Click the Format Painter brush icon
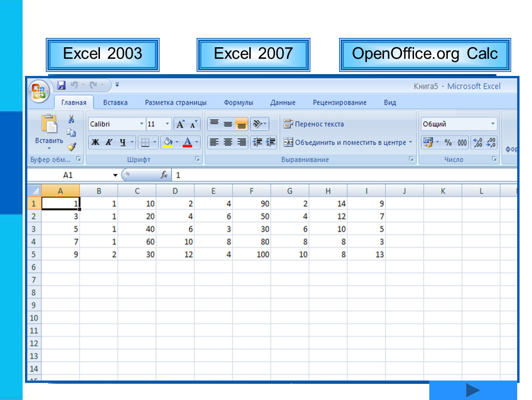 point(72,147)
